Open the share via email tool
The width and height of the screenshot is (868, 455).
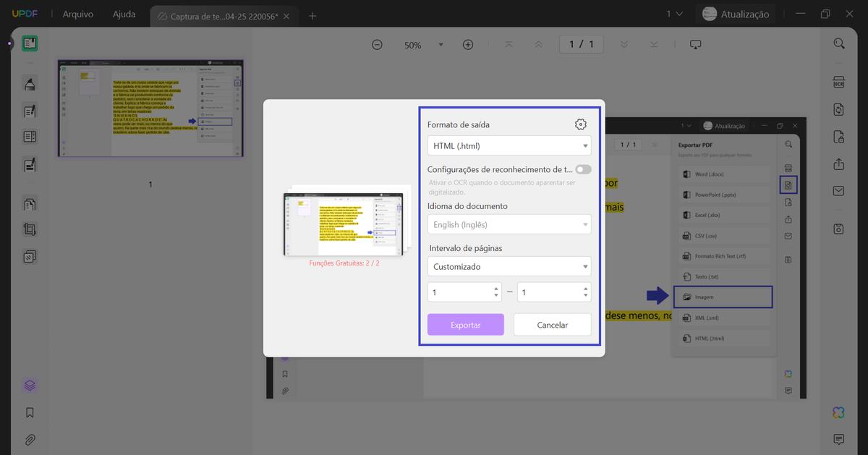pos(839,190)
